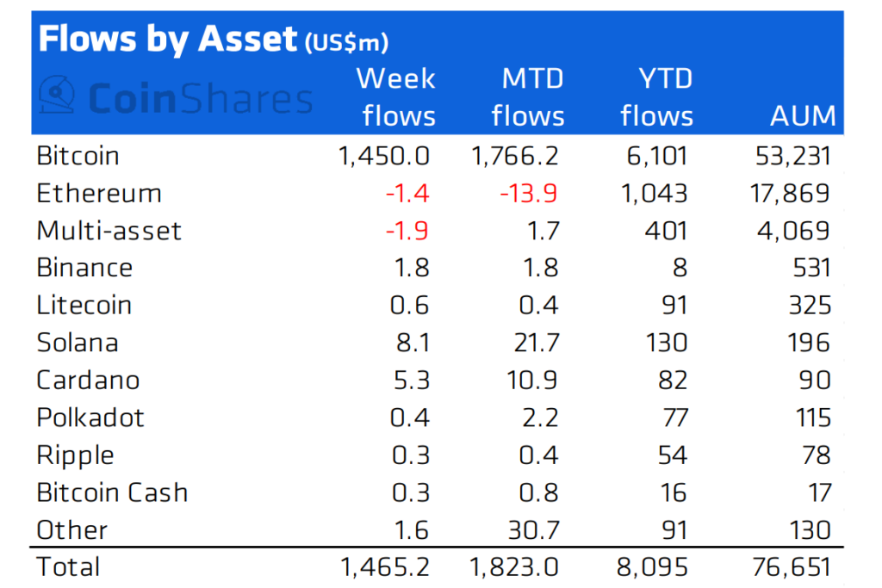
Task: Select Cardano's 10.9 MTD flows value
Action: click(x=532, y=381)
